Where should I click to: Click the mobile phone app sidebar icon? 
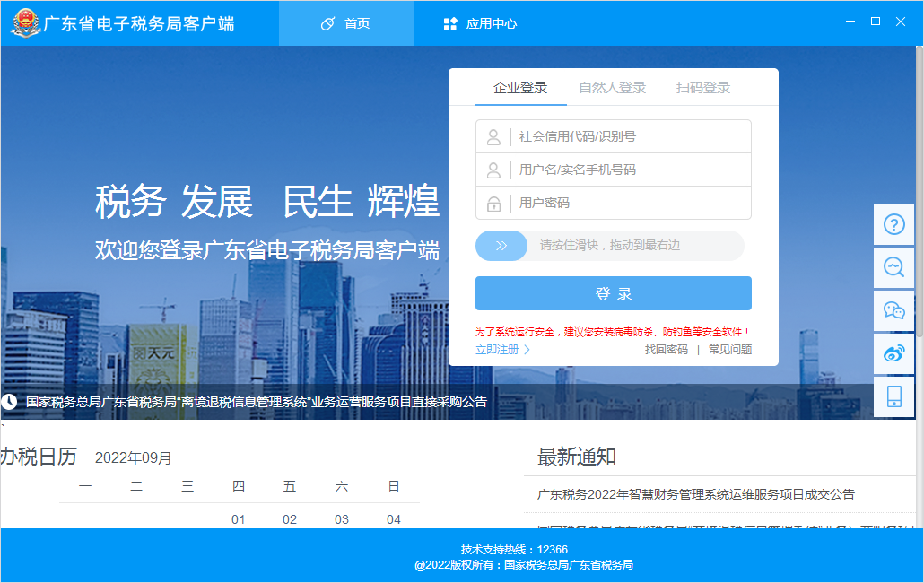click(893, 397)
